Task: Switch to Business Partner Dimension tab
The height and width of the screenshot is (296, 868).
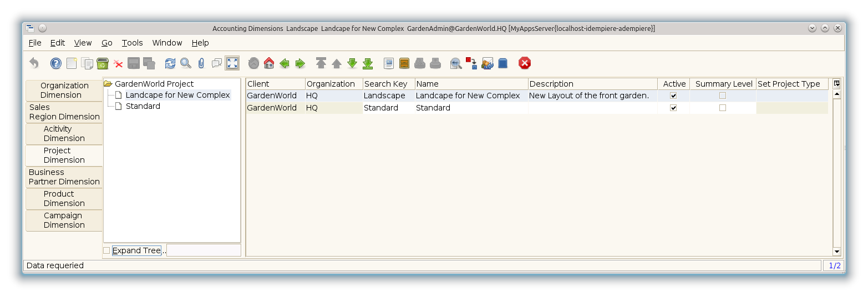Action: [64, 177]
